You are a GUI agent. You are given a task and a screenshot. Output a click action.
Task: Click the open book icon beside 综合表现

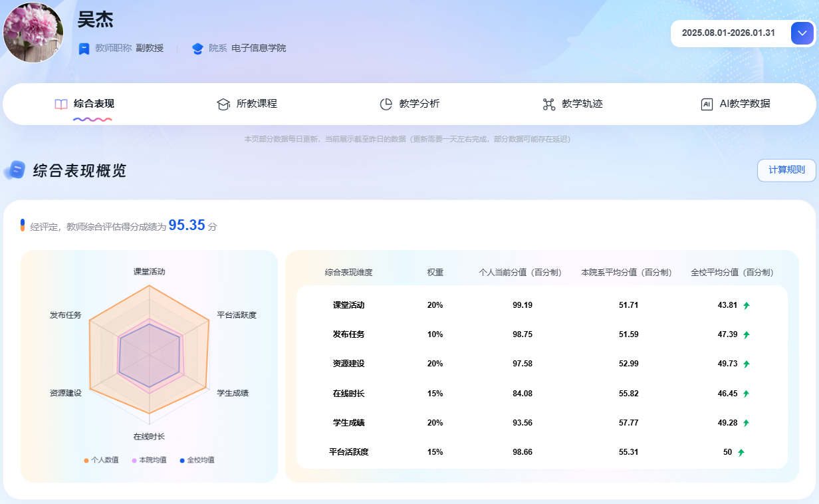[x=61, y=104]
